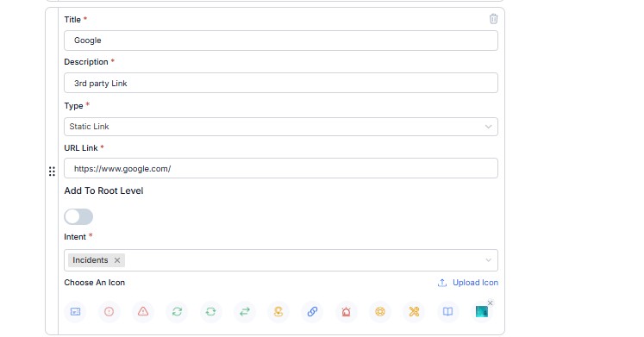
Task: Choose the green squared loop arrows icon
Action: (210, 311)
